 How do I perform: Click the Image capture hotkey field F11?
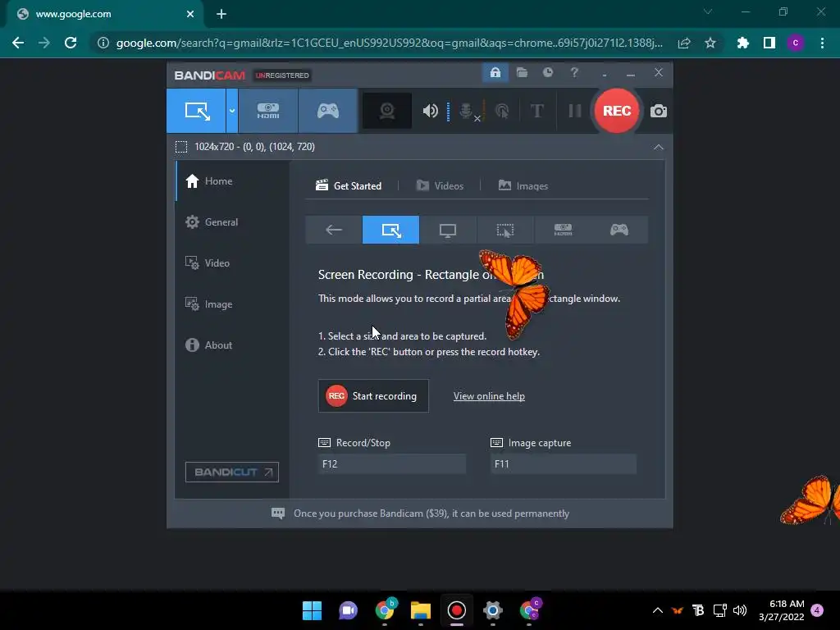(x=564, y=464)
